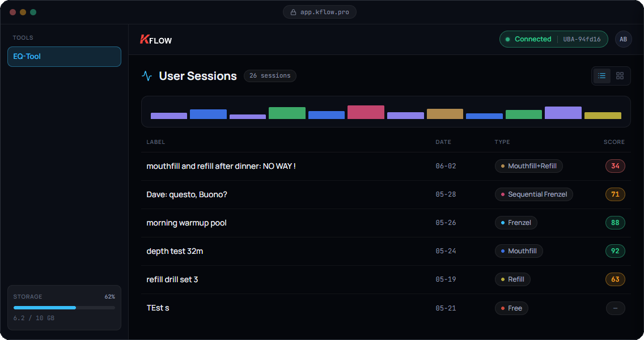The width and height of the screenshot is (644, 340).
Task: Click the lock icon in the address bar
Action: pos(293,12)
